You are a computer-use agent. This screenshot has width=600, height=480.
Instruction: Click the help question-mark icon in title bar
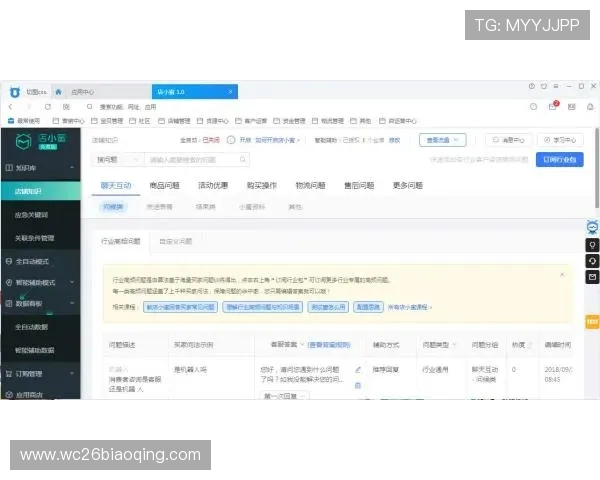(x=532, y=86)
